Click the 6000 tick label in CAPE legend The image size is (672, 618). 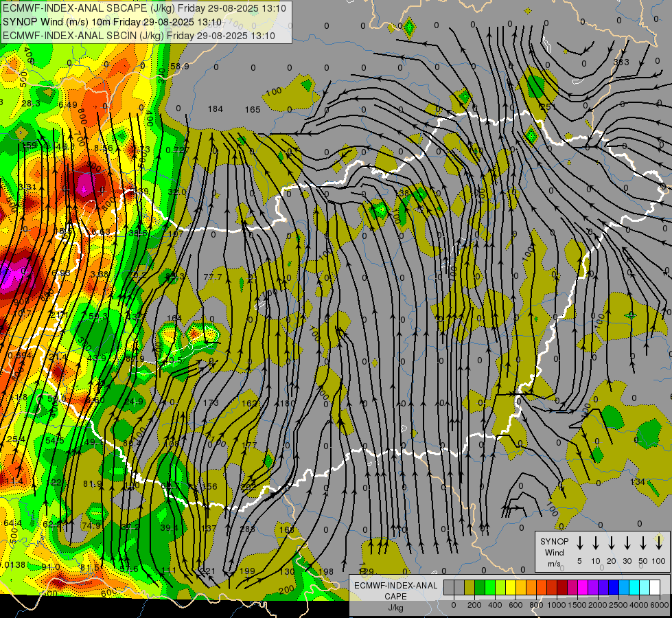click(659, 605)
